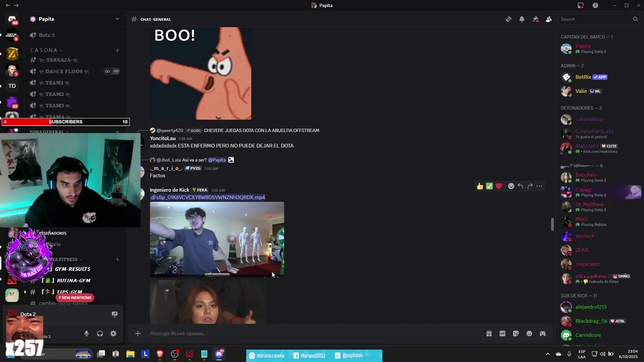The width and height of the screenshot is (644, 362).
Task: Toggle headphones deafen
Action: click(x=100, y=333)
